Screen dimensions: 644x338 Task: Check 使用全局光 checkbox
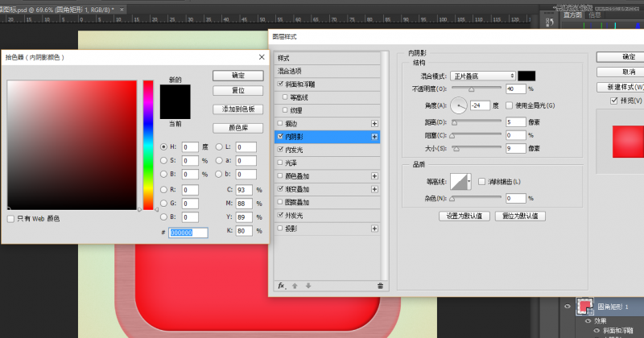pos(510,105)
